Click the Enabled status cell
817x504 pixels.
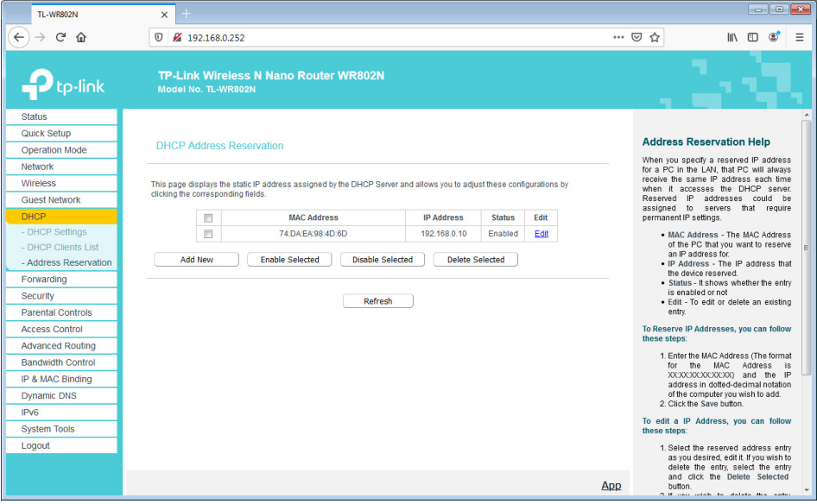(503, 234)
